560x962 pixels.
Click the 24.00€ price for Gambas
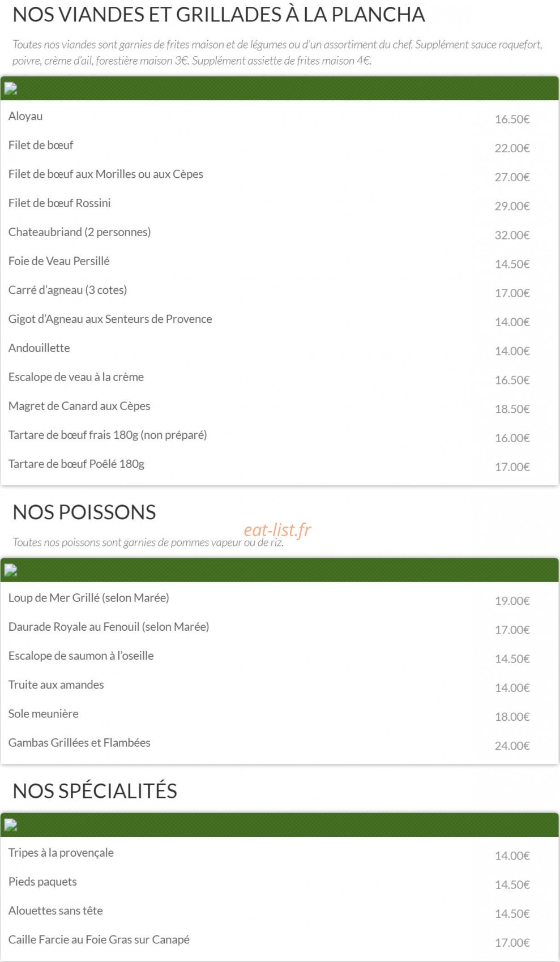click(x=512, y=746)
